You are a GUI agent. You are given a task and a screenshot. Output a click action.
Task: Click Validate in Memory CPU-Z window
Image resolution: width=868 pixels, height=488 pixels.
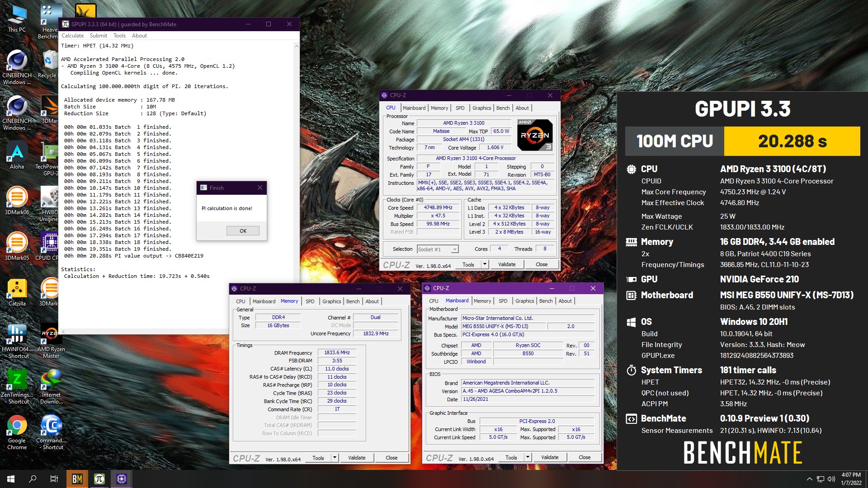point(357,458)
